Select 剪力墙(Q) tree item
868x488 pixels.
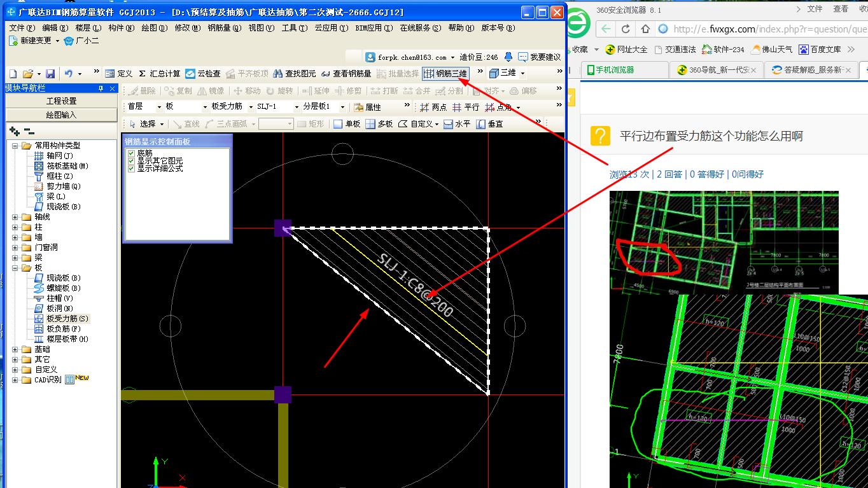tap(63, 186)
